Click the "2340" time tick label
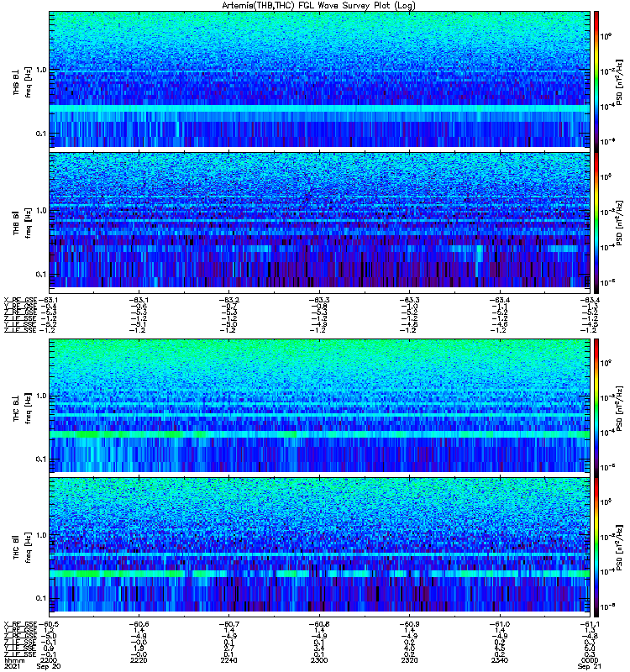630x672 pixels. coord(499,660)
